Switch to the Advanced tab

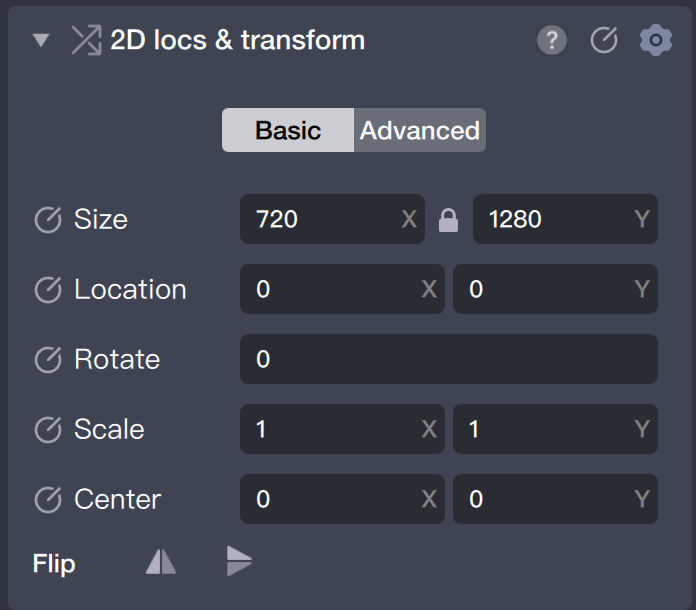[x=420, y=130]
